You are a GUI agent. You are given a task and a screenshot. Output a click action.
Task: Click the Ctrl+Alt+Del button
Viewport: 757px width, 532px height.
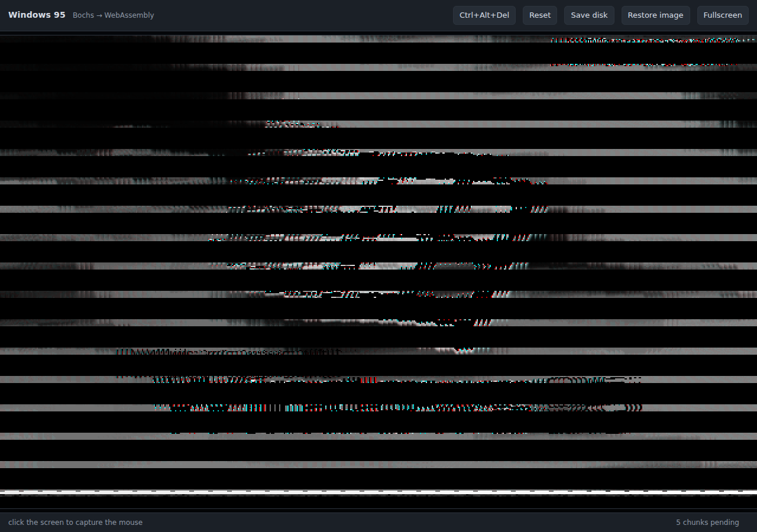coord(484,15)
